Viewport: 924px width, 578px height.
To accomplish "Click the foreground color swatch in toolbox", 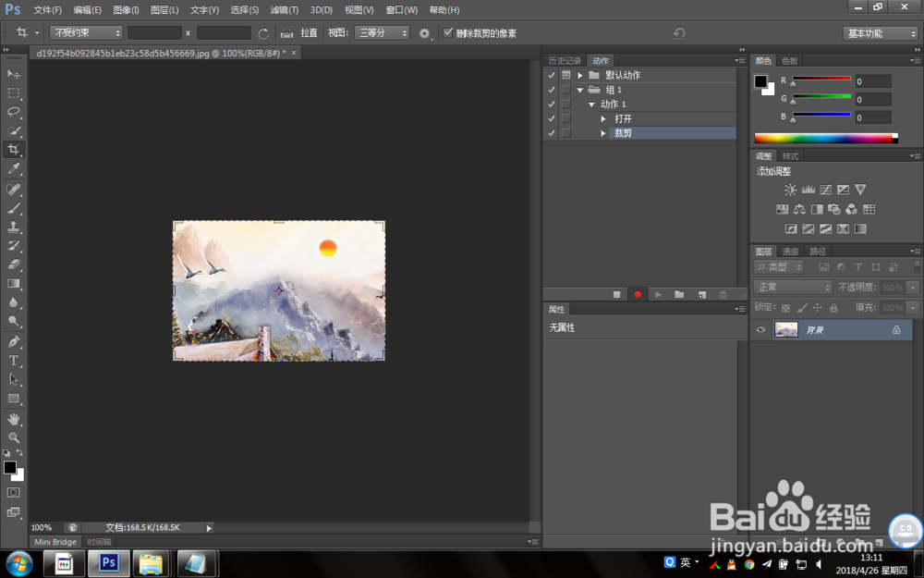I will [10, 467].
